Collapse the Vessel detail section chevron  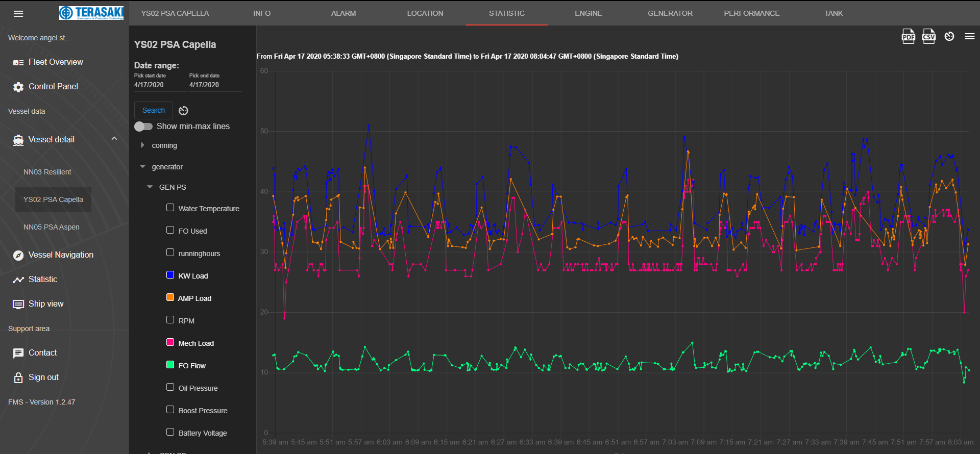114,139
